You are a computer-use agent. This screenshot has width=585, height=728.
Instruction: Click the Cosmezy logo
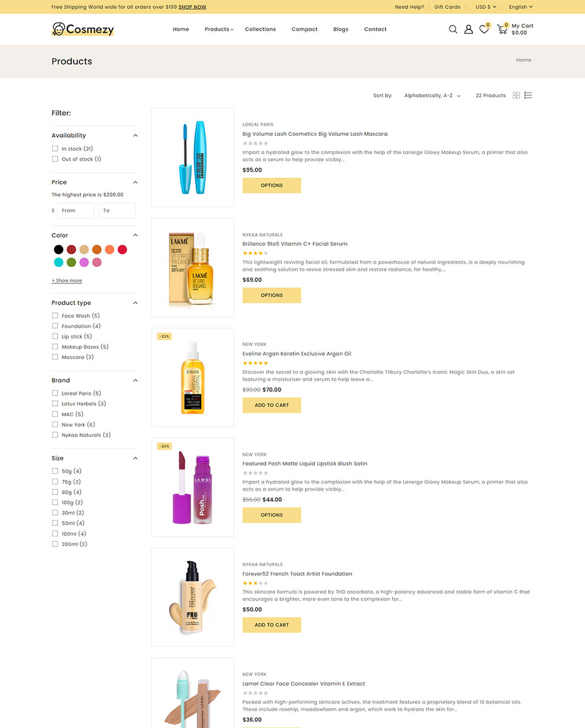coord(83,29)
